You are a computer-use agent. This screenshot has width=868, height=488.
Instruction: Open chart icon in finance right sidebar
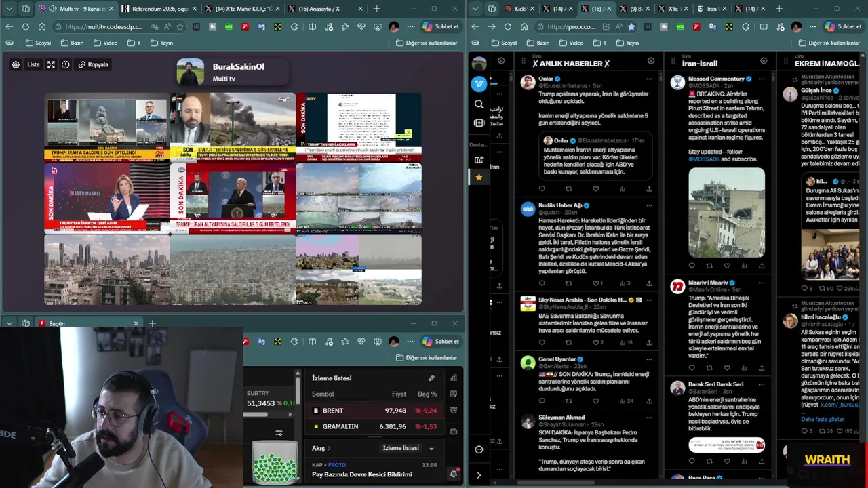click(x=454, y=378)
